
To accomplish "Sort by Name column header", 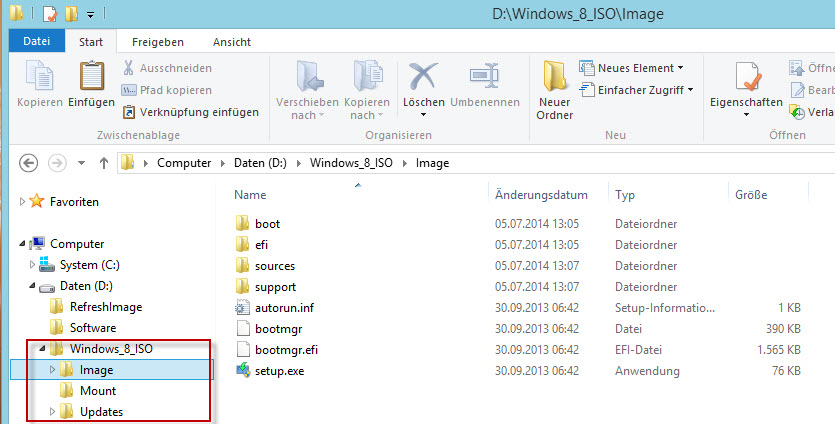I will pos(250,194).
